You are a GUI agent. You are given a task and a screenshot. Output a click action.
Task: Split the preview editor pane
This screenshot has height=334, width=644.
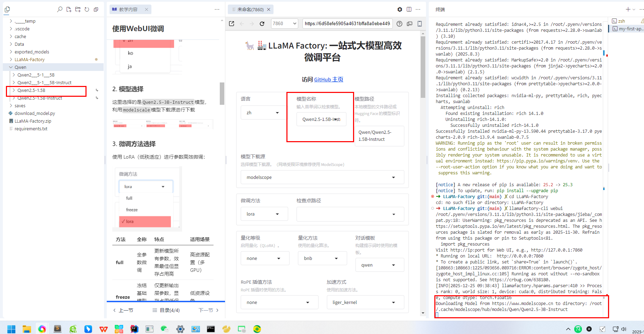tap(409, 9)
